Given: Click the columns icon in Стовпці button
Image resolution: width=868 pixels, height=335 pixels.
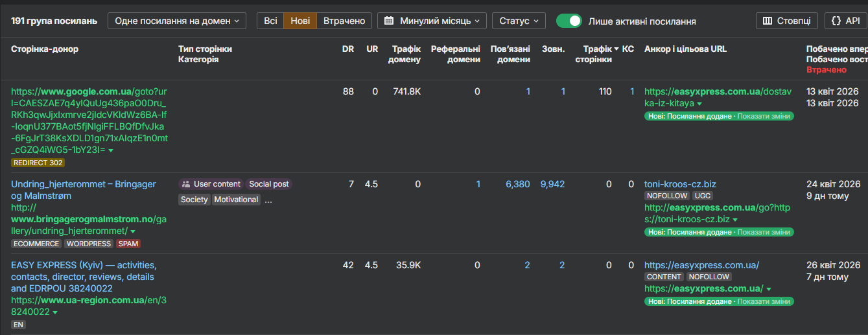Looking at the screenshot, I should (767, 21).
